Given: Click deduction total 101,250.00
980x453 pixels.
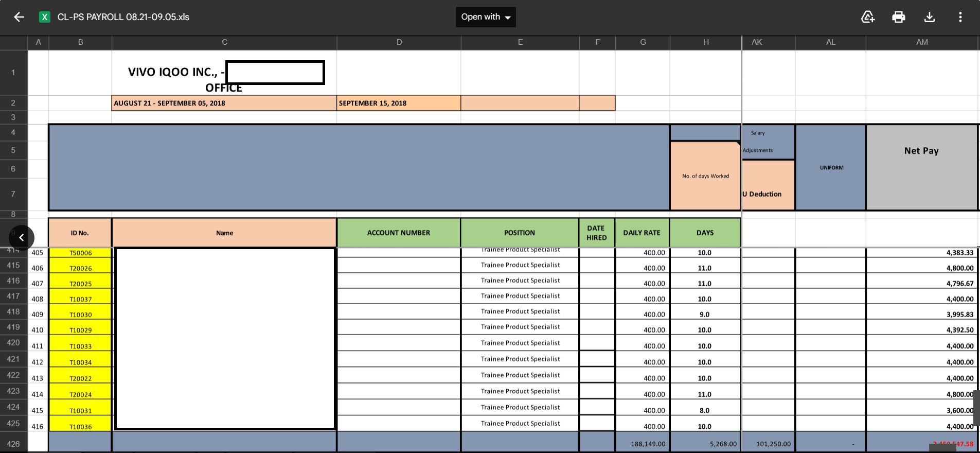Looking at the screenshot, I should [773, 444].
